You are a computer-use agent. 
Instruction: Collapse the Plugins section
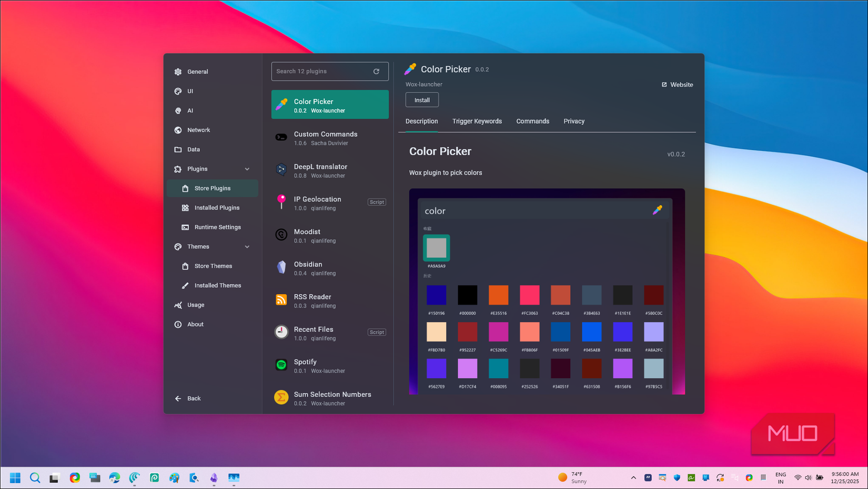coord(247,168)
